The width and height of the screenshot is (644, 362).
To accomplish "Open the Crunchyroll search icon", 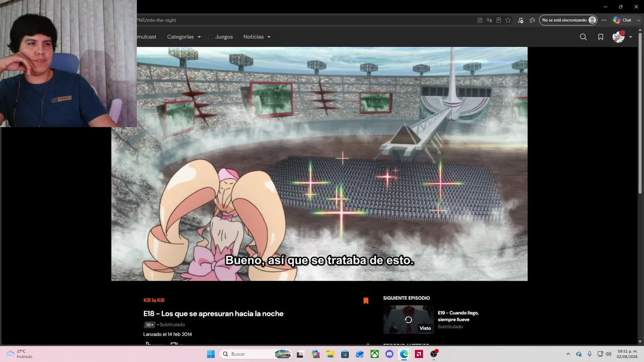I will 583,37.
